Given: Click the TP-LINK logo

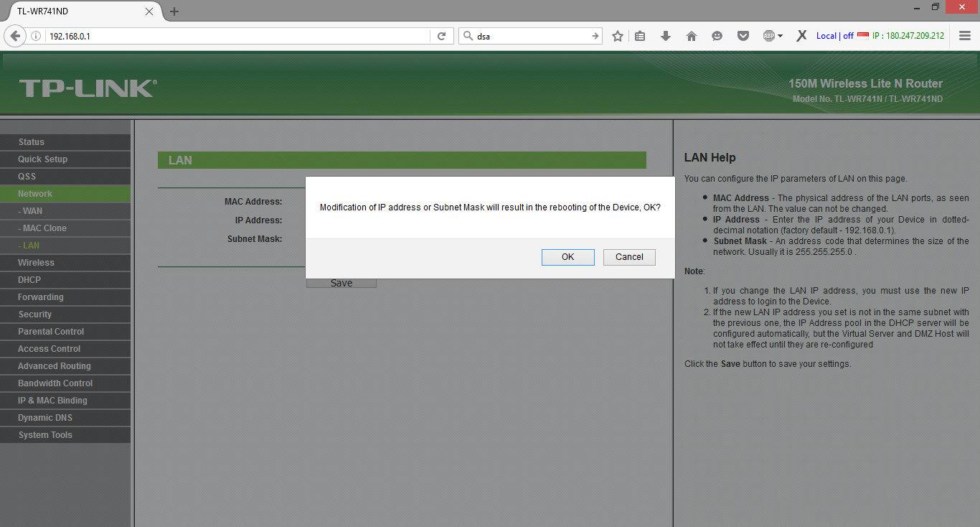Looking at the screenshot, I should pos(88,88).
